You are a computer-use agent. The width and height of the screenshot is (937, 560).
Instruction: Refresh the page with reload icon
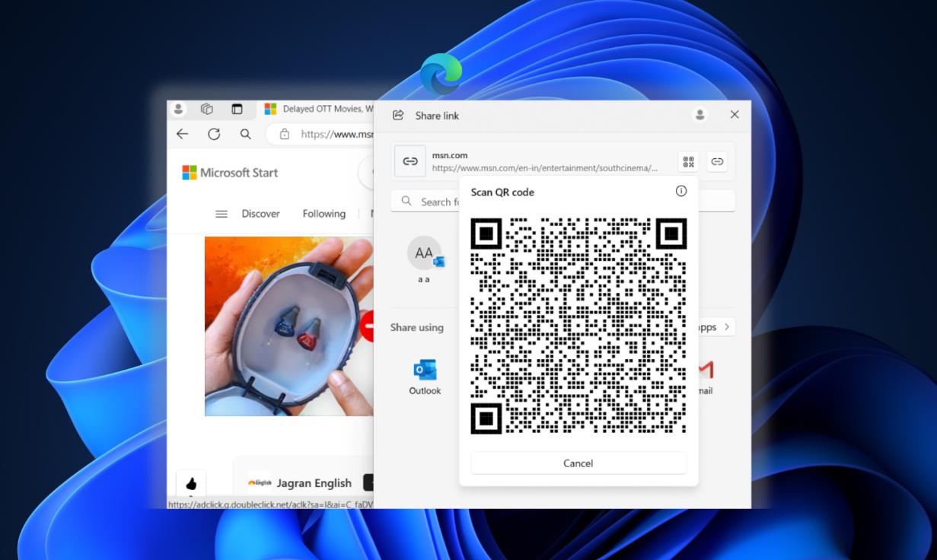click(x=214, y=134)
